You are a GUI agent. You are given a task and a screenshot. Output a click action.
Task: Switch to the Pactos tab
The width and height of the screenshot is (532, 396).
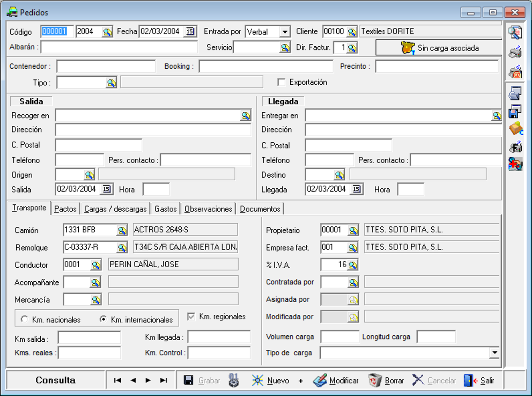click(x=65, y=209)
